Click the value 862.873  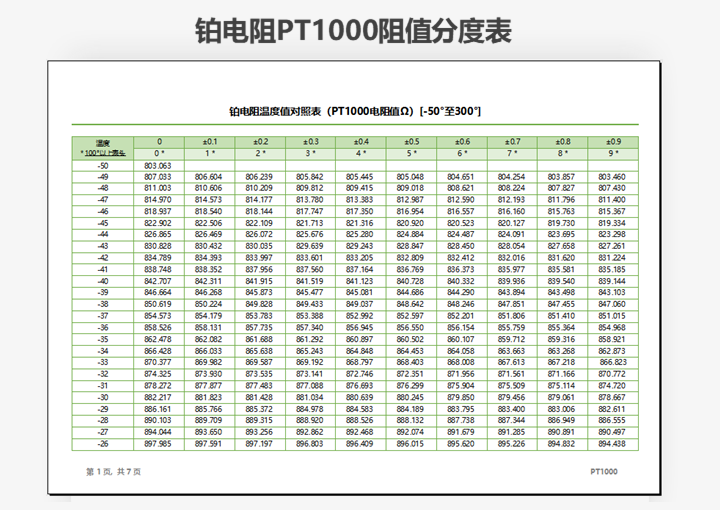point(612,351)
